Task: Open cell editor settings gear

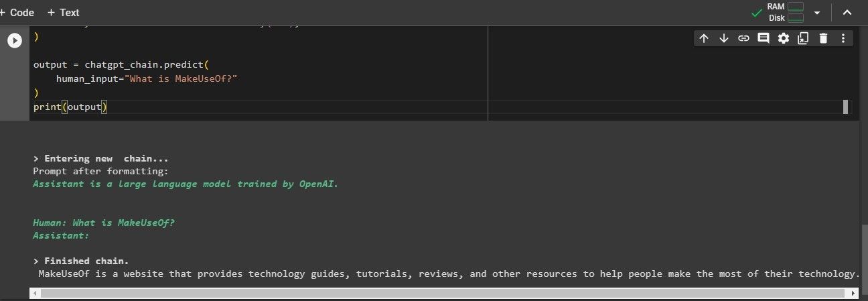Action: pos(784,38)
